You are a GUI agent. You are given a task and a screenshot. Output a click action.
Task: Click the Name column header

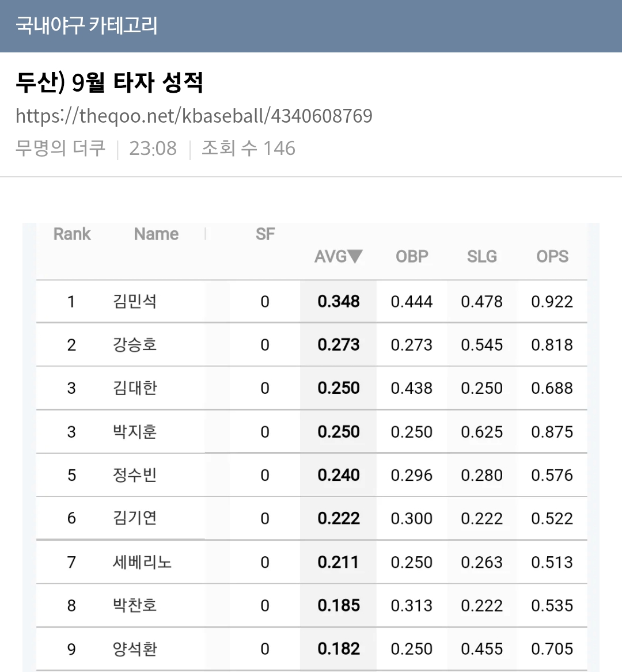(156, 234)
